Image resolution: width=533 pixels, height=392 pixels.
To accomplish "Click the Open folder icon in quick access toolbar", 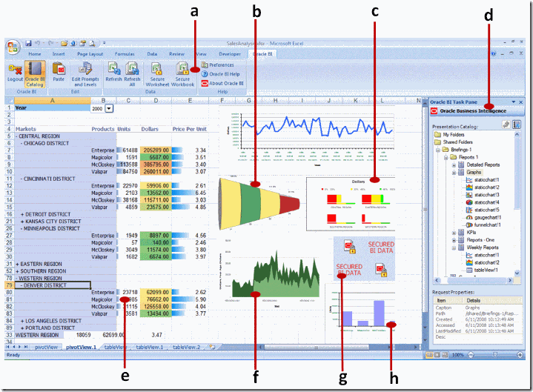I will tap(64, 43).
